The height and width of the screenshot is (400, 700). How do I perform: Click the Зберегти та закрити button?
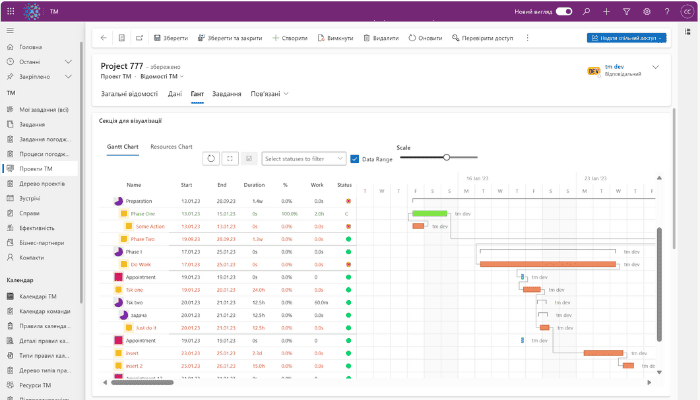coord(230,38)
